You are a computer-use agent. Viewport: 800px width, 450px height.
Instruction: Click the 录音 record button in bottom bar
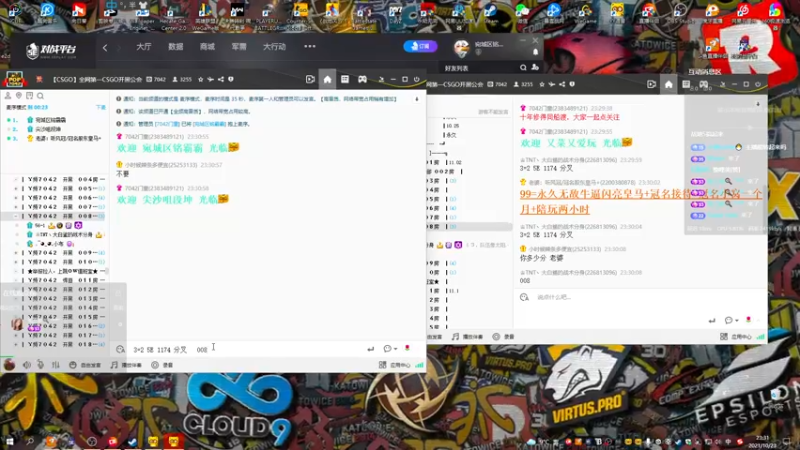[x=163, y=365]
